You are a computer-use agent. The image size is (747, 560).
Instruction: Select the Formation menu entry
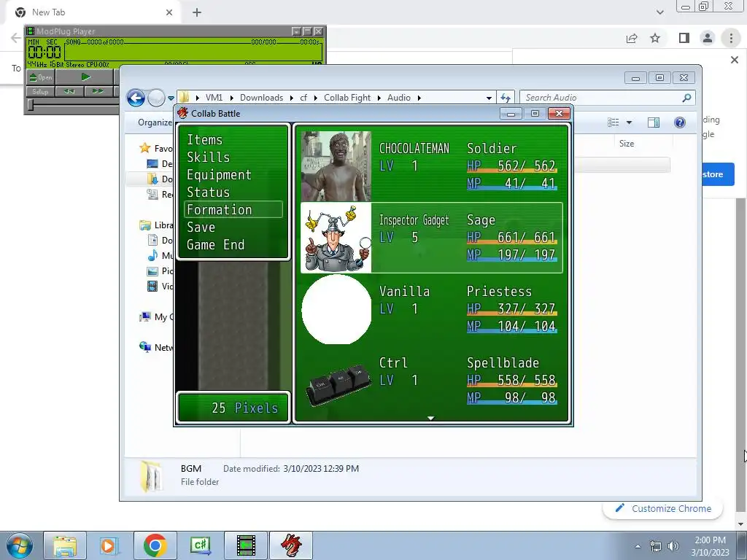(x=233, y=209)
